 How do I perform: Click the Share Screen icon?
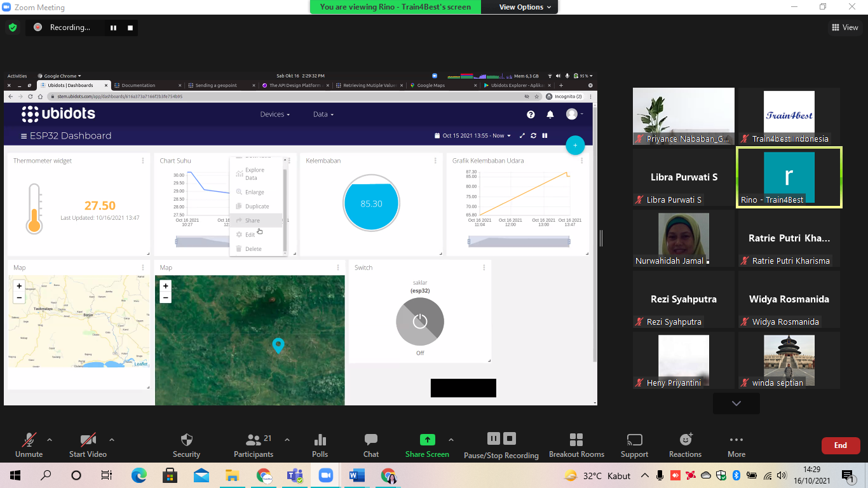pyautogui.click(x=427, y=440)
